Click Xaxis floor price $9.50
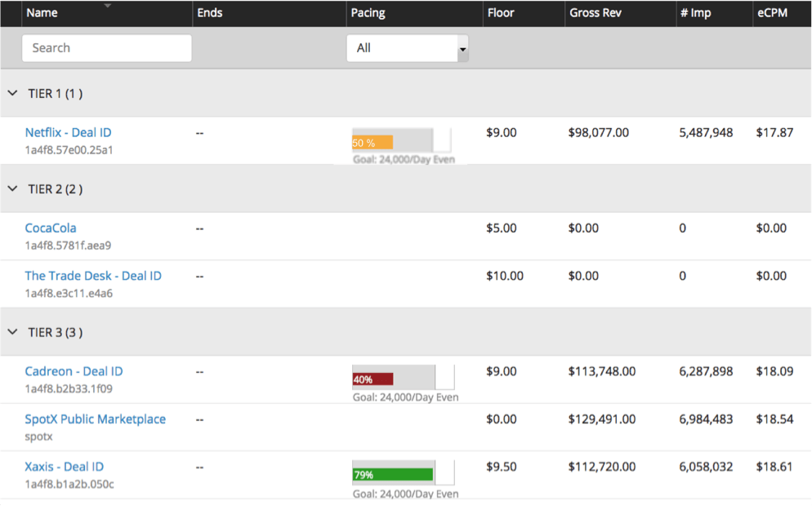Screen dimensions: 812x506 [x=502, y=467]
